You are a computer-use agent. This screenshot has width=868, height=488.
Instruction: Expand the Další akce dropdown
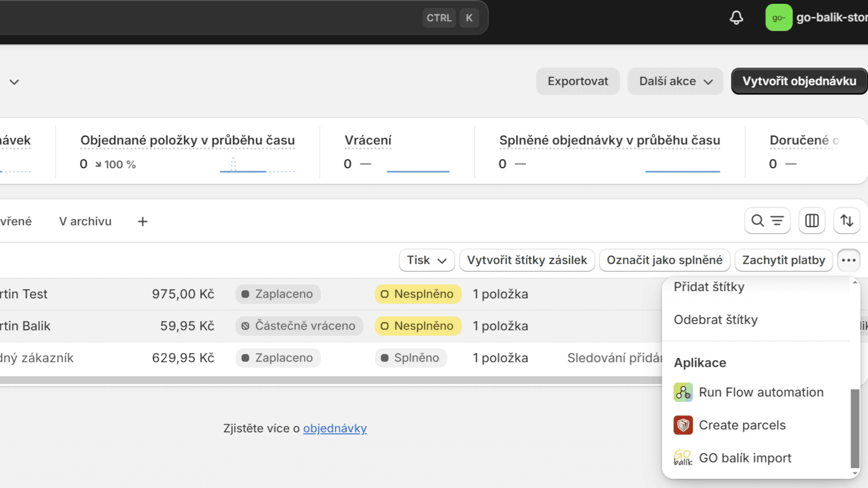click(x=675, y=81)
